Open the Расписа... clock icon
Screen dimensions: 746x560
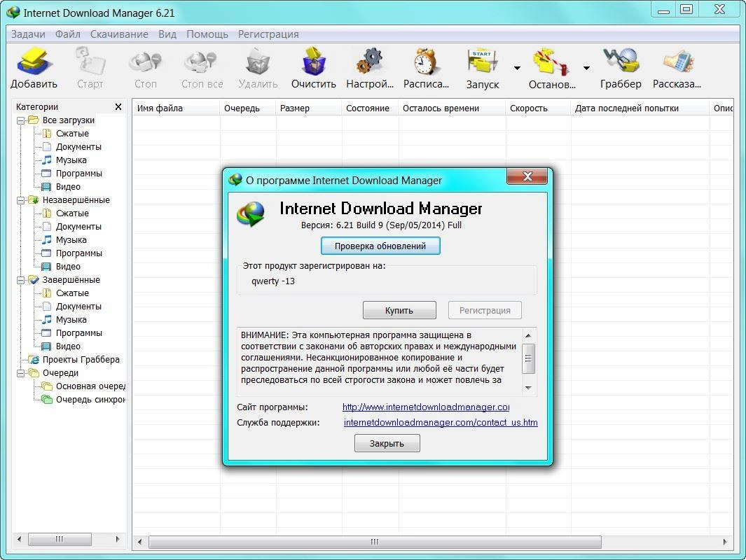click(x=425, y=62)
